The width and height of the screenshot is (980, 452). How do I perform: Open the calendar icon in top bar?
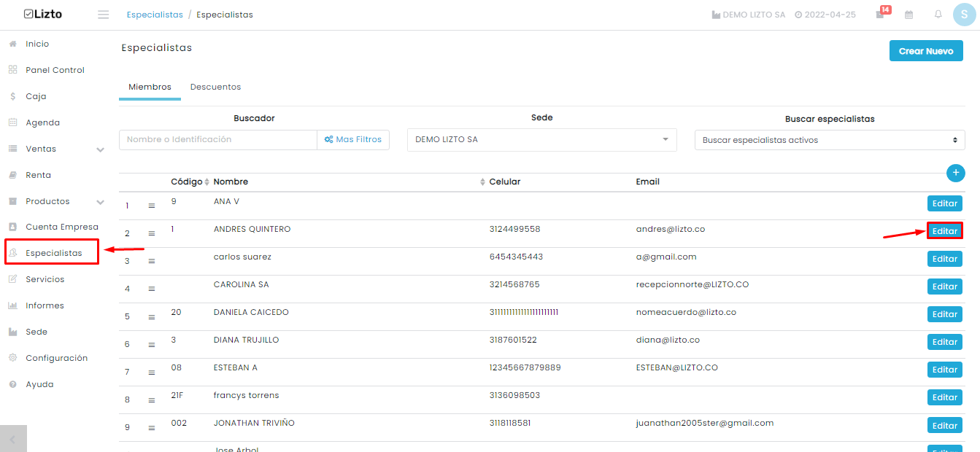[909, 15]
